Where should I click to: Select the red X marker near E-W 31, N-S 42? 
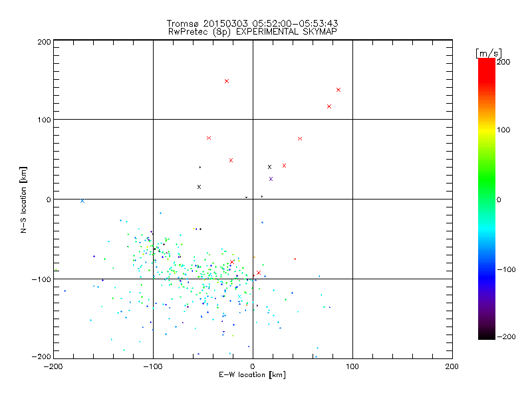[x=285, y=166]
